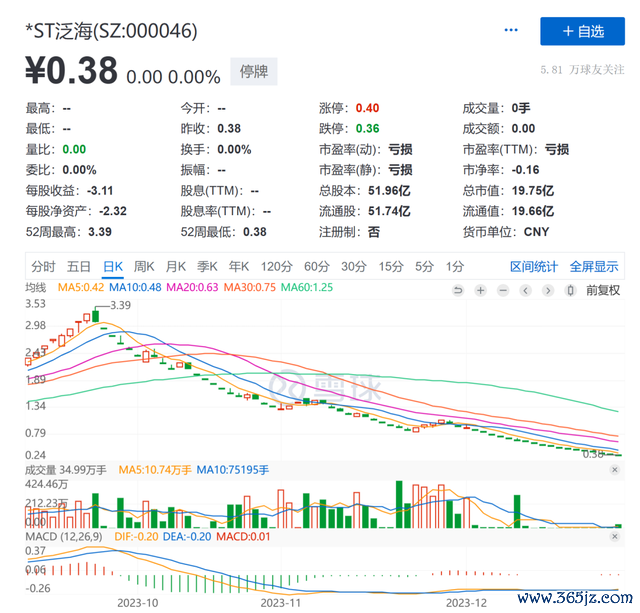Switch to the 五日 chart tab
Screen dimensions: 640x613
(78, 267)
